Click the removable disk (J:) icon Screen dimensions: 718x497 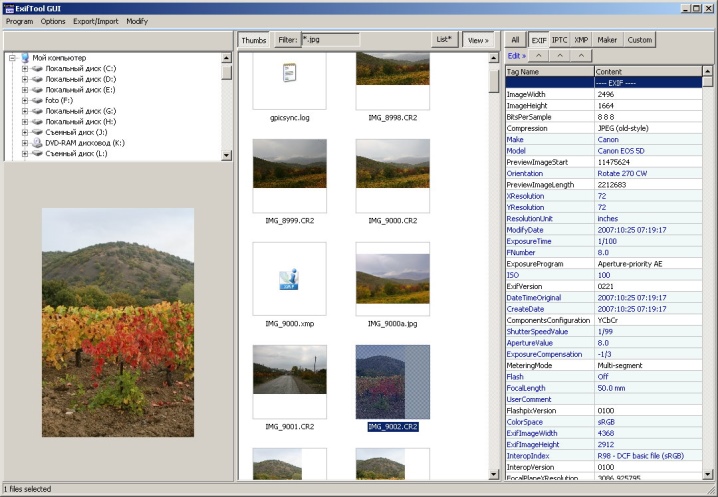click(x=37, y=132)
